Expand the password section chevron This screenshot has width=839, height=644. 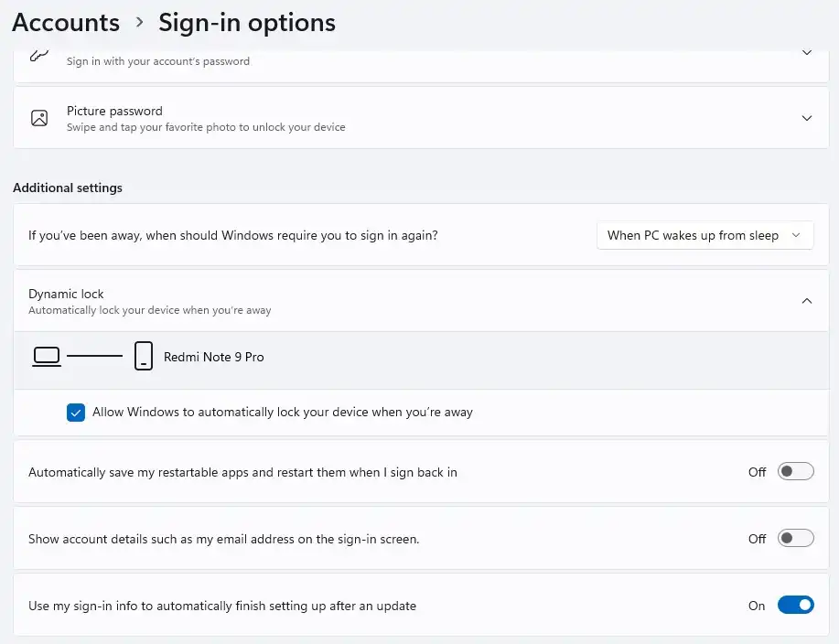tap(807, 53)
